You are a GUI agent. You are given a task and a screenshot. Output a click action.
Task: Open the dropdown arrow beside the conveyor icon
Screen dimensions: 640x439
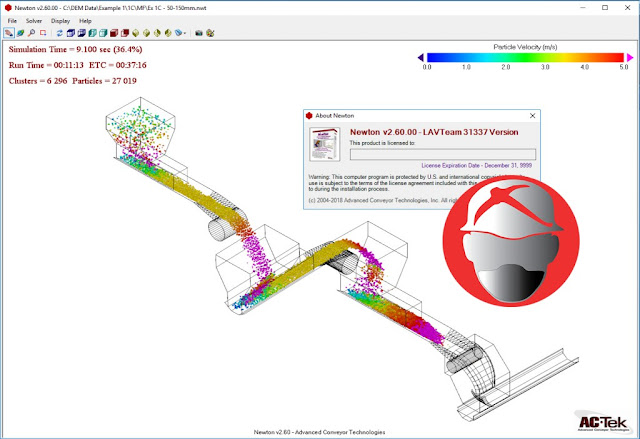[185, 33]
